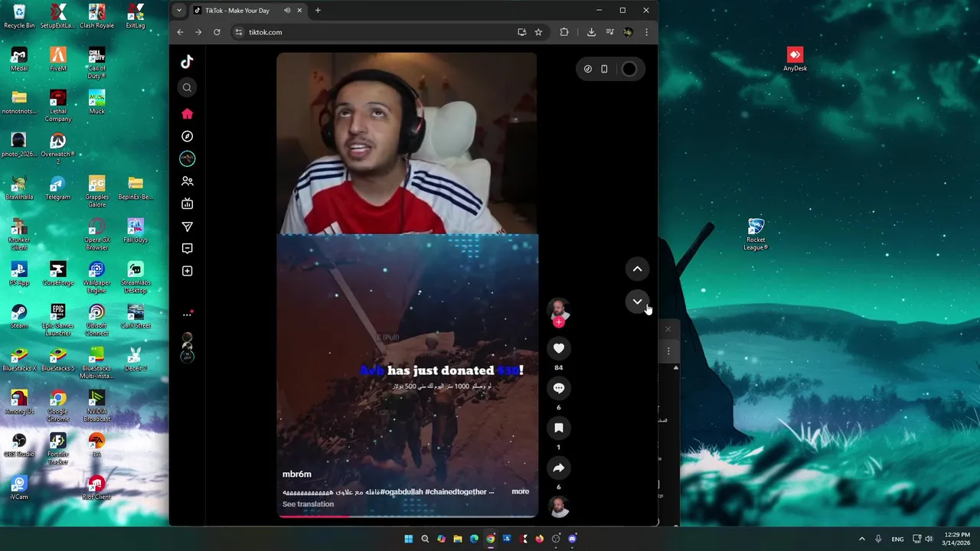Open the Explore compass icon
This screenshot has height=551, width=980.
187,136
